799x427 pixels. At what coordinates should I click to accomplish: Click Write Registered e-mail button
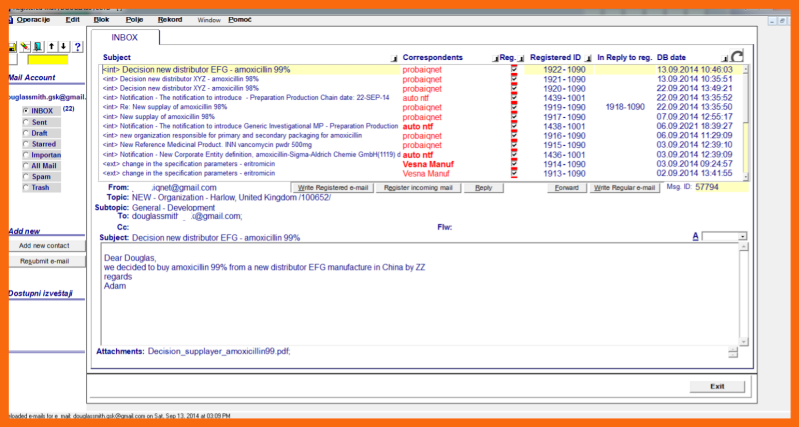click(x=333, y=188)
